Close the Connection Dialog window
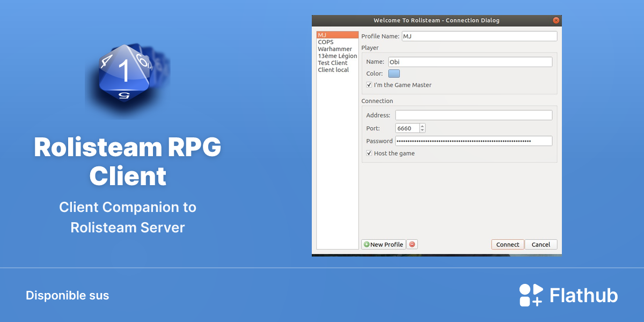 (x=556, y=20)
